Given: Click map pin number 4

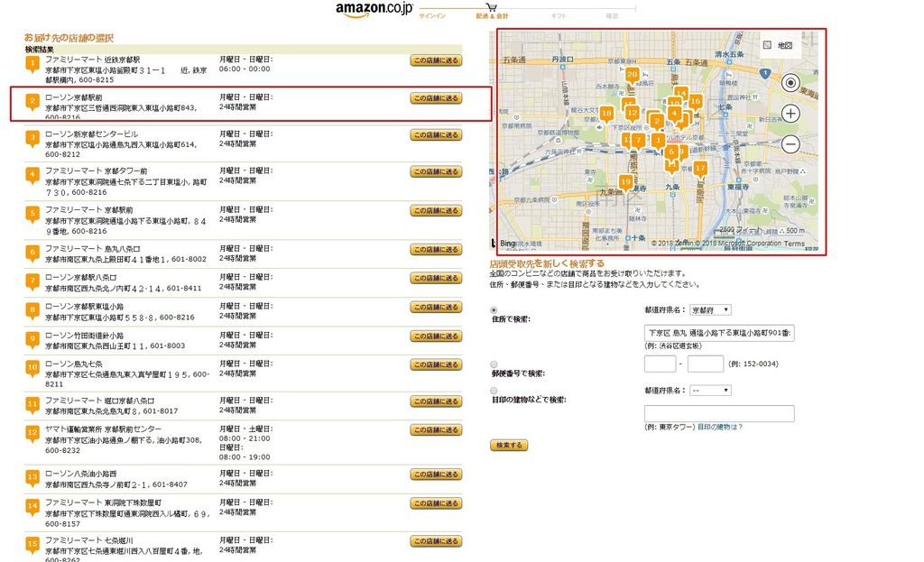Looking at the screenshot, I should click(x=674, y=115).
